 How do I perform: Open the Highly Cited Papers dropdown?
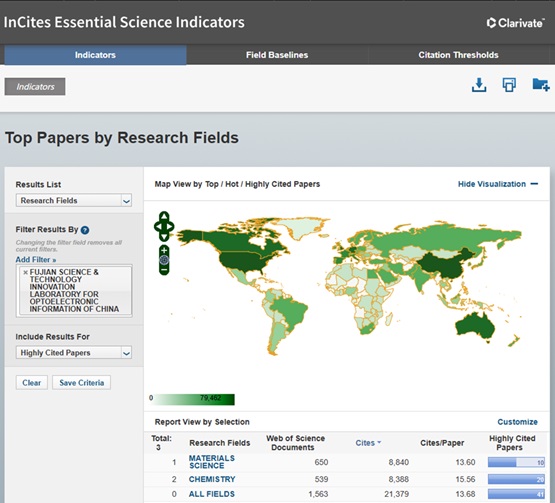(x=74, y=353)
